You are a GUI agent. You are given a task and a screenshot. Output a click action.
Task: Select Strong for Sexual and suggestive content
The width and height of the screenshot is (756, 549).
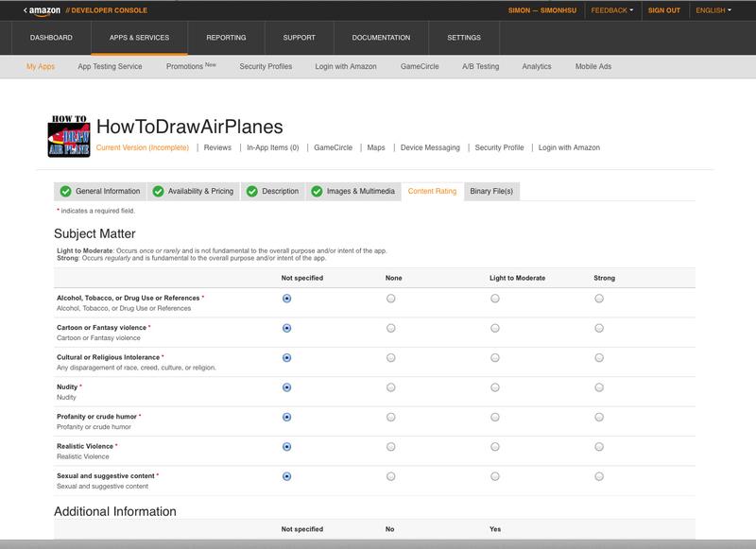(x=599, y=476)
